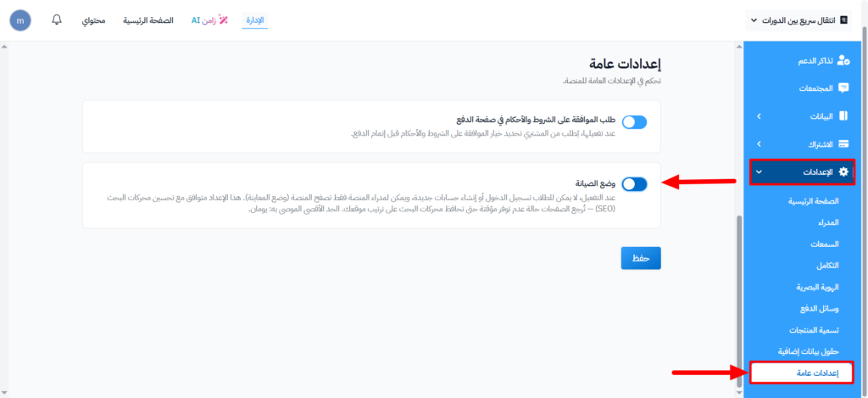Click the Zamn AI sparkle icon
Image resolution: width=868 pixels, height=398 pixels.
point(224,20)
